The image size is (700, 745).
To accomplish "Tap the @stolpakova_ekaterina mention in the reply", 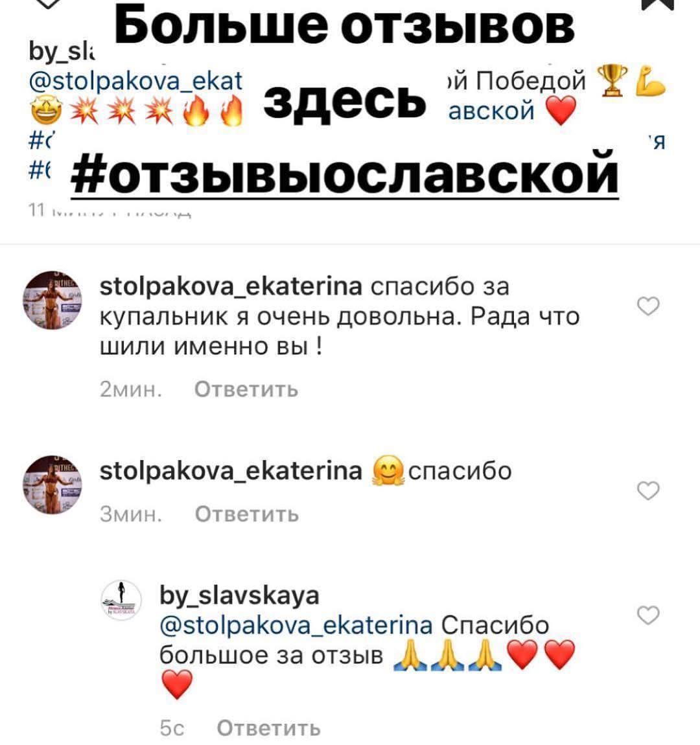I will pyautogui.click(x=296, y=625).
